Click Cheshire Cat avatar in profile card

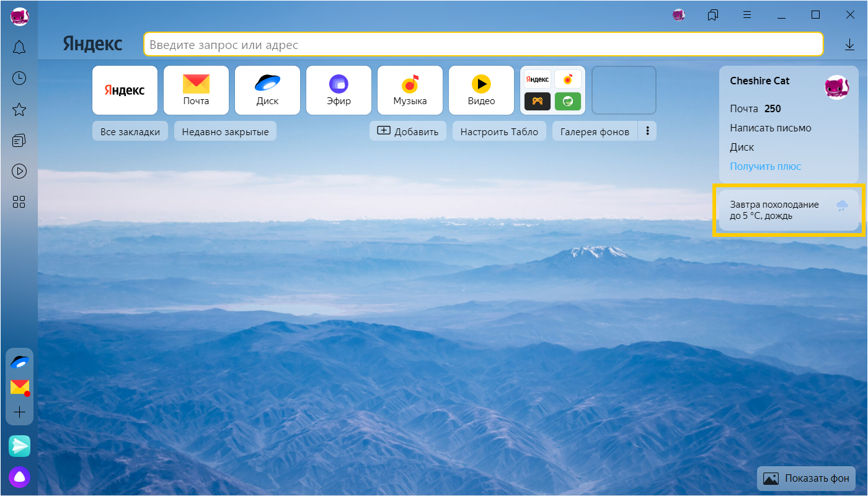[x=837, y=87]
